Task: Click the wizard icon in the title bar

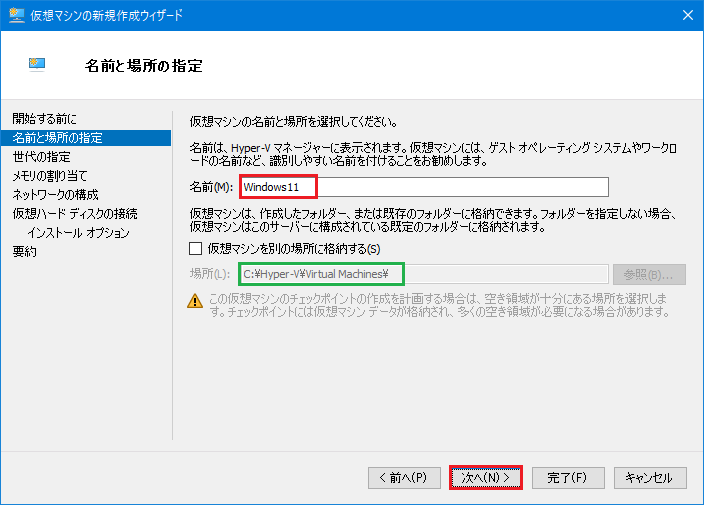Action: pos(17,15)
